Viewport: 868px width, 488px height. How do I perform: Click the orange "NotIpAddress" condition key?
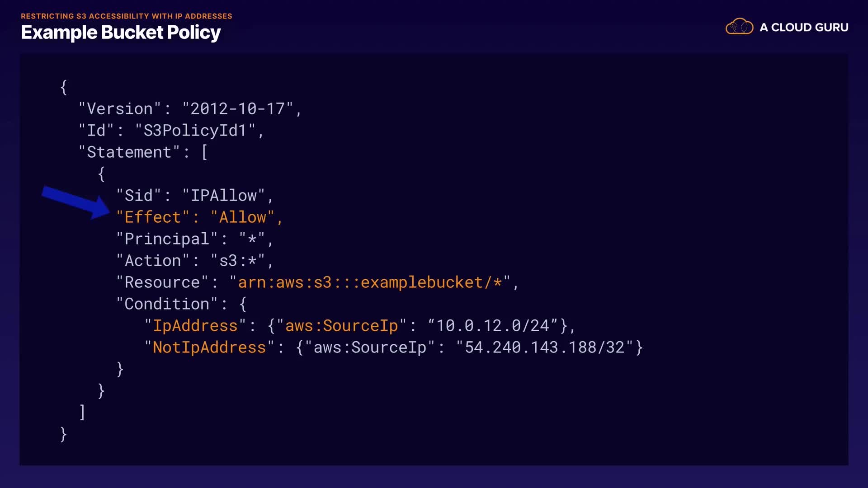pyautogui.click(x=209, y=347)
